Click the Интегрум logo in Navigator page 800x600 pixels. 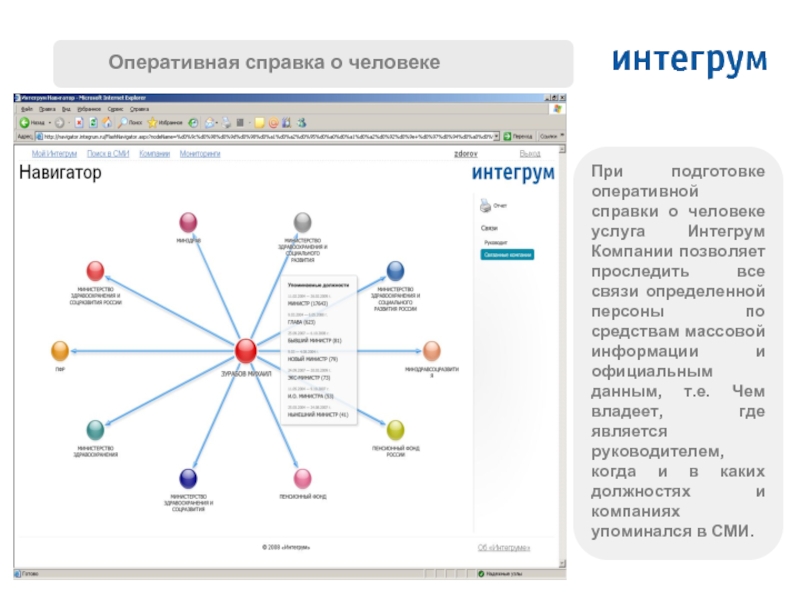513,173
